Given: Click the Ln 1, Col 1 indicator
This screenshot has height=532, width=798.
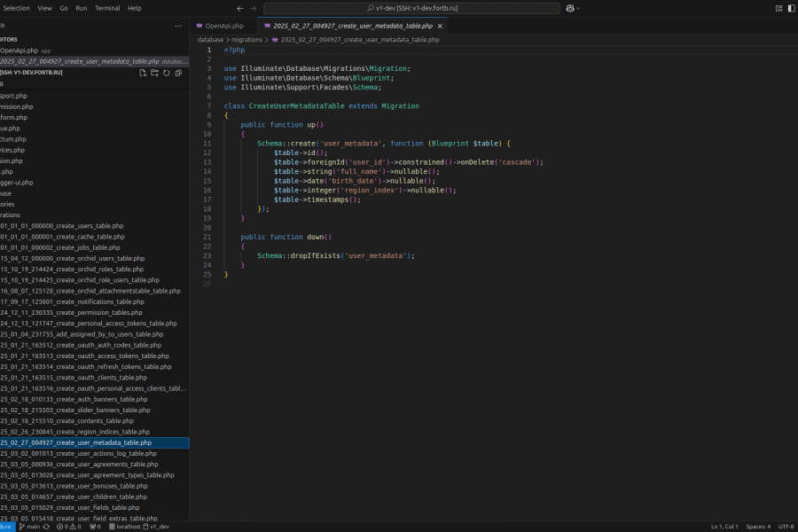Looking at the screenshot, I should tap(724, 527).
